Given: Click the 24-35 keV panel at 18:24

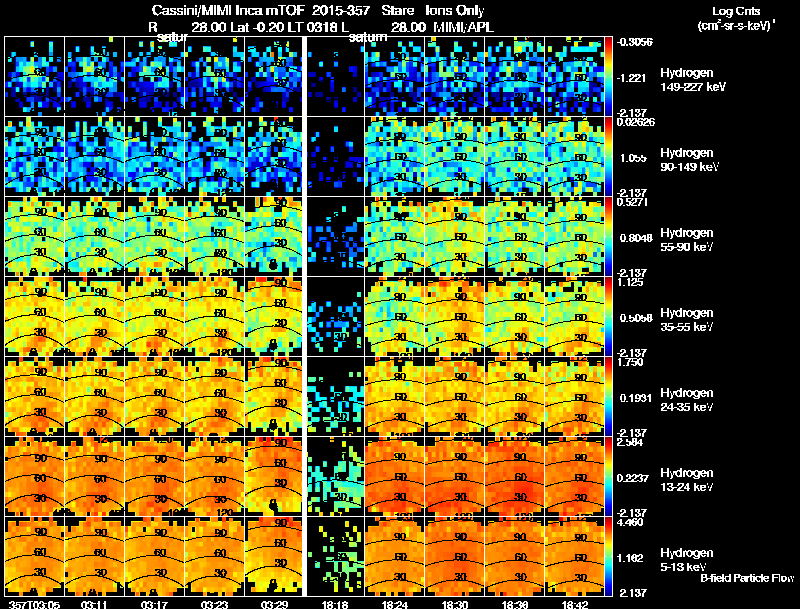Looking at the screenshot, I should click(395, 396).
